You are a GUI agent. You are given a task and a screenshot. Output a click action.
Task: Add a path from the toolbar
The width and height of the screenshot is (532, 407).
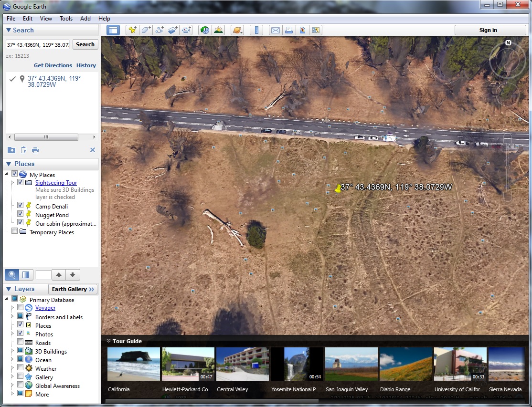click(159, 30)
